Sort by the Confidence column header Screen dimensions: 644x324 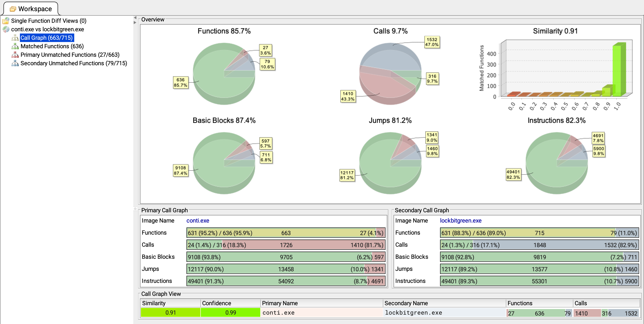pyautogui.click(x=230, y=303)
